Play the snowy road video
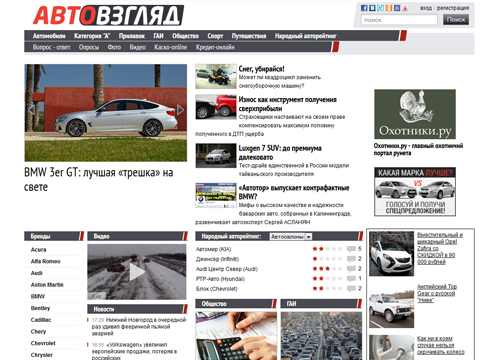Image resolution: width=500 pixels, height=360 pixels. point(137,272)
